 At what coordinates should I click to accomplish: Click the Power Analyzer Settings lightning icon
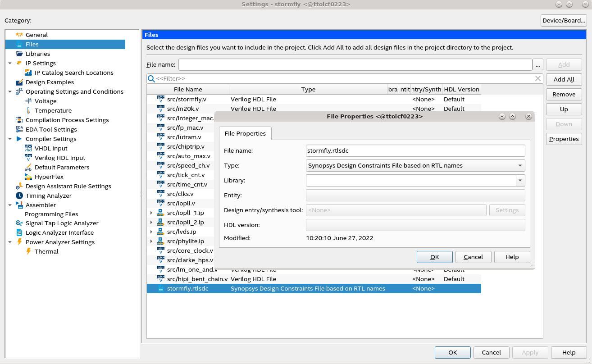pos(19,242)
